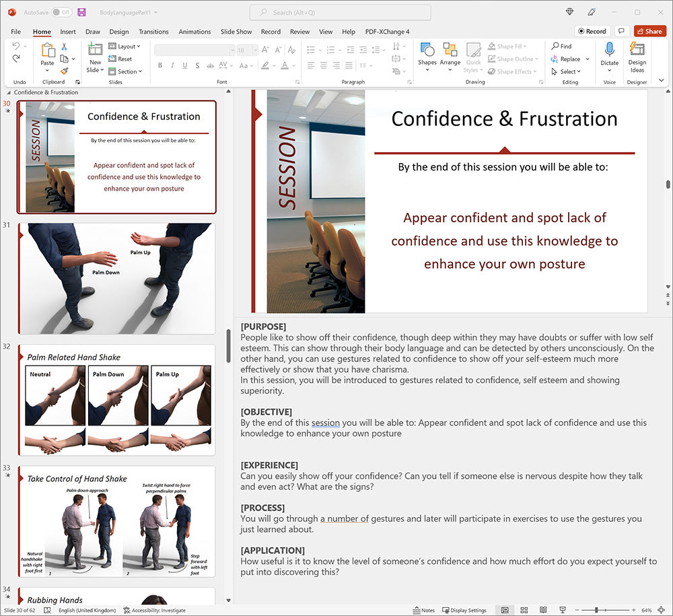Open Shape Effects dropdown
Image resolution: width=673 pixels, height=616 pixels.
point(512,71)
